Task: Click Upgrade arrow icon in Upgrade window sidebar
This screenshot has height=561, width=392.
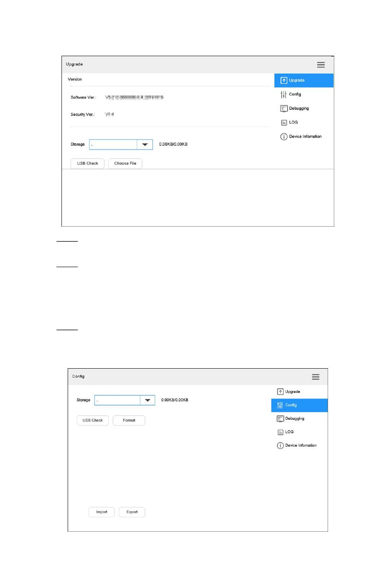Action: 284,80
